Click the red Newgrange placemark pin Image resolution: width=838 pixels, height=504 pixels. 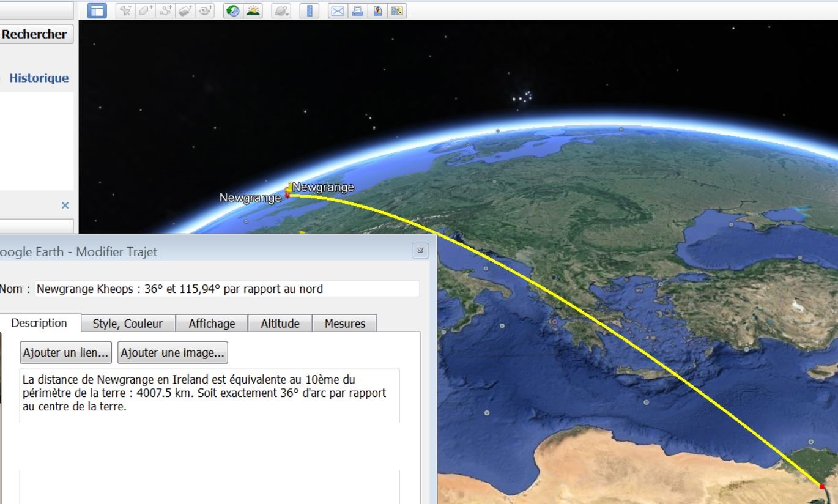287,195
